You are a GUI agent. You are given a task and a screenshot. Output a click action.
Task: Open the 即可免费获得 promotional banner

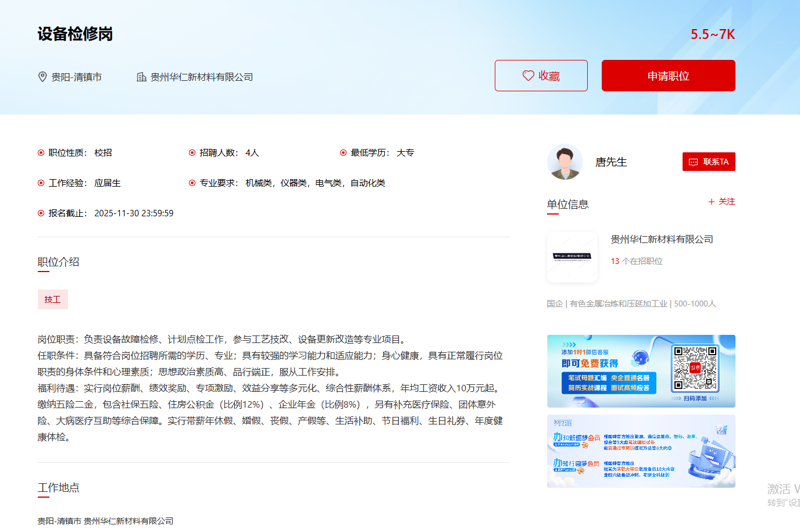click(641, 371)
